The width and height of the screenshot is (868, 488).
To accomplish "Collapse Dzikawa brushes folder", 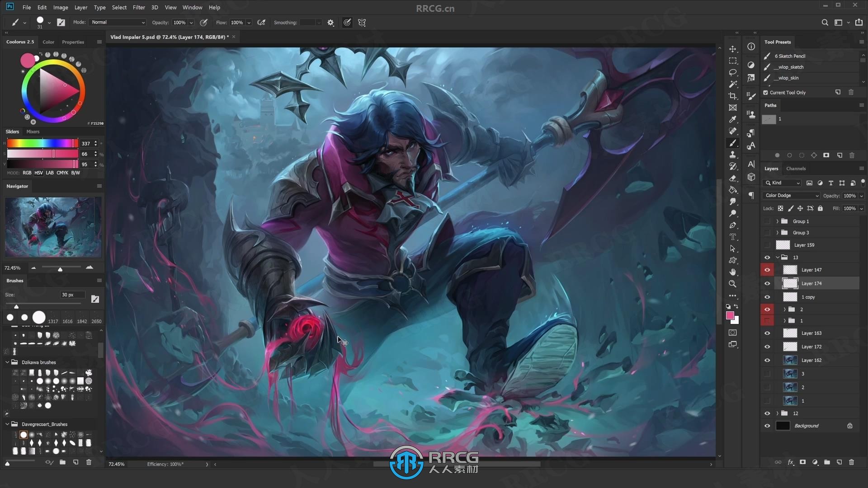I will coord(7,362).
